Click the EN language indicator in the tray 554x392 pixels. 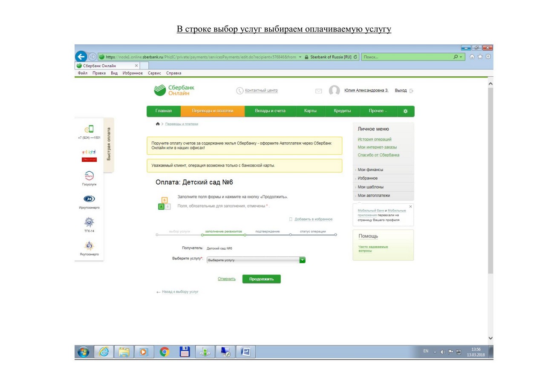point(426,352)
